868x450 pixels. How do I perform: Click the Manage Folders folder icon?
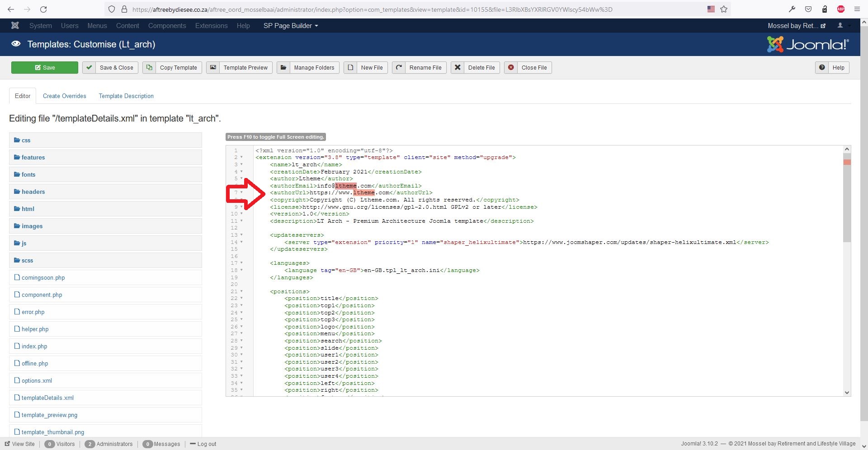283,68
